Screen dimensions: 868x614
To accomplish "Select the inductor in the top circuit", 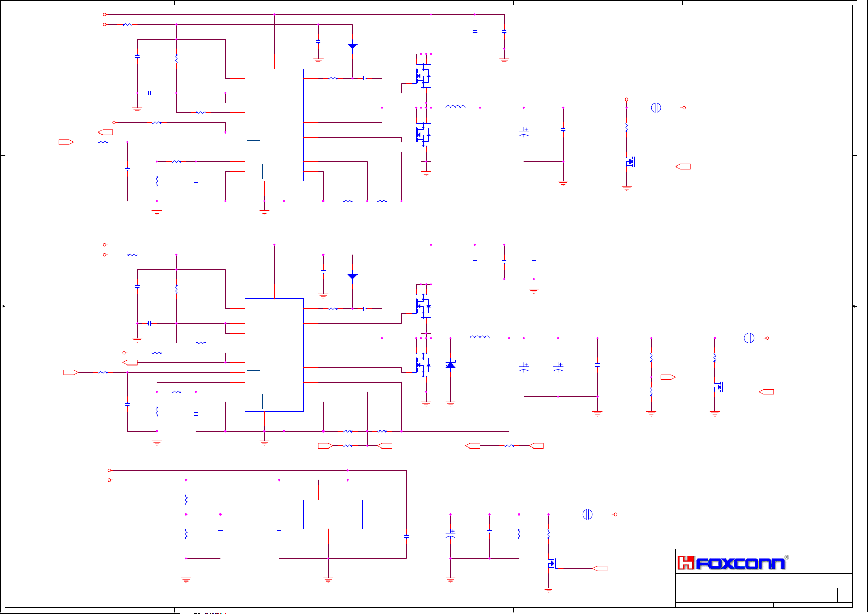I will point(455,107).
